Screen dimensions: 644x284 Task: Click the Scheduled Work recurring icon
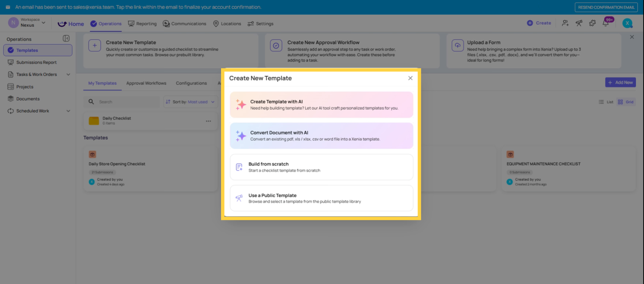pyautogui.click(x=11, y=111)
